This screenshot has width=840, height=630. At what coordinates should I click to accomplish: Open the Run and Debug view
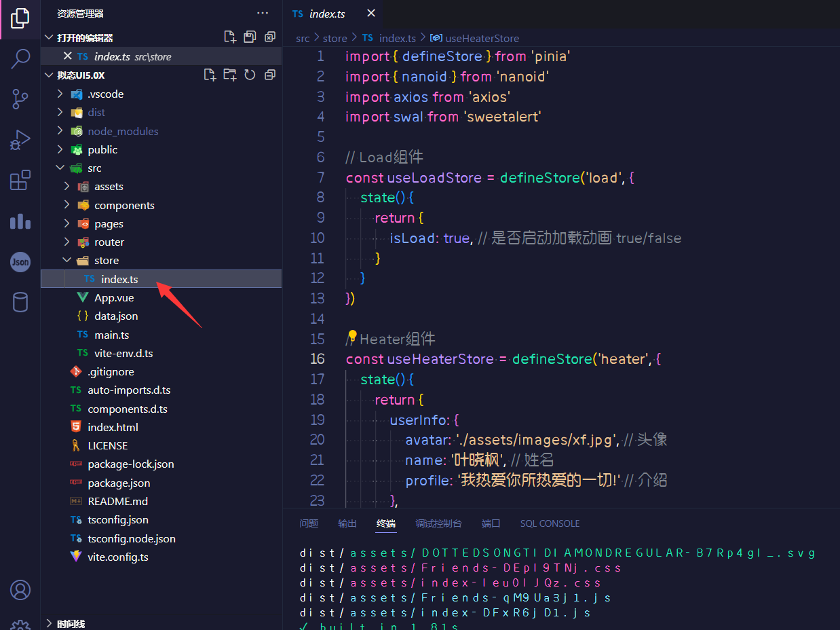[20, 140]
